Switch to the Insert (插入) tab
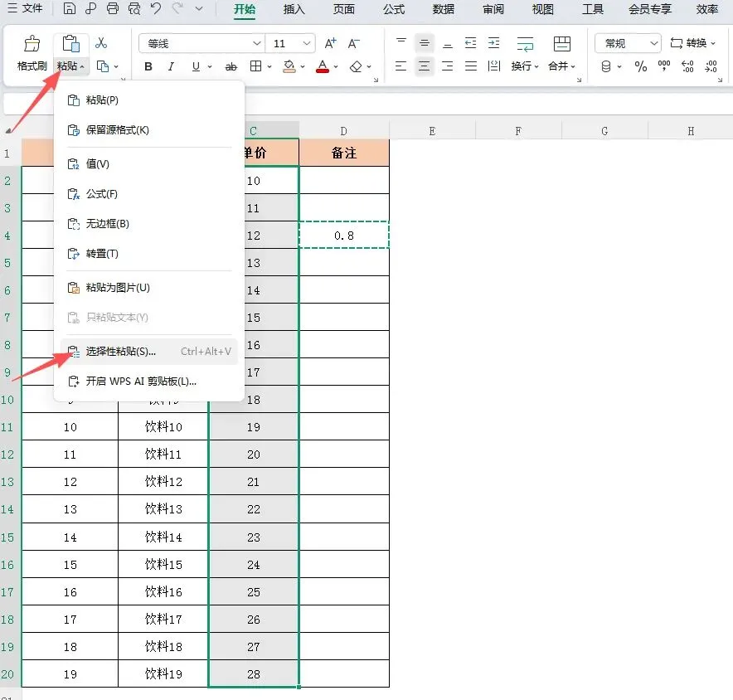Image resolution: width=733 pixels, height=700 pixels. pos(294,9)
